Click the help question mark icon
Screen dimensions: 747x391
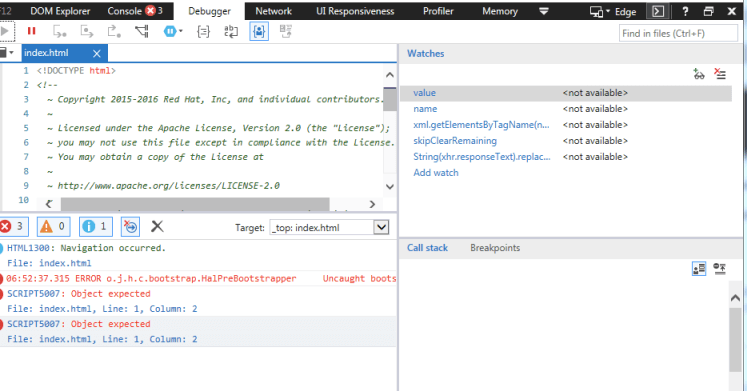click(x=685, y=11)
